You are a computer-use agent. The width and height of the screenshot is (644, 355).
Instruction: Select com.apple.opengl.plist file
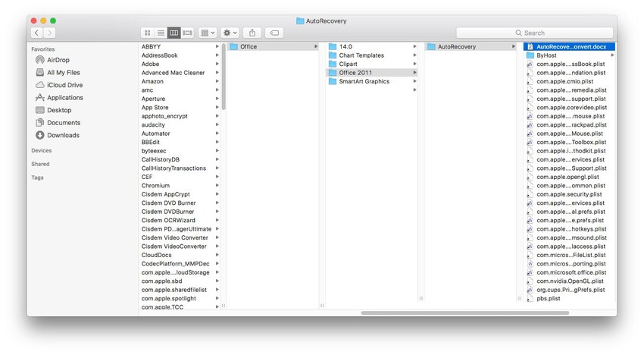tap(569, 177)
